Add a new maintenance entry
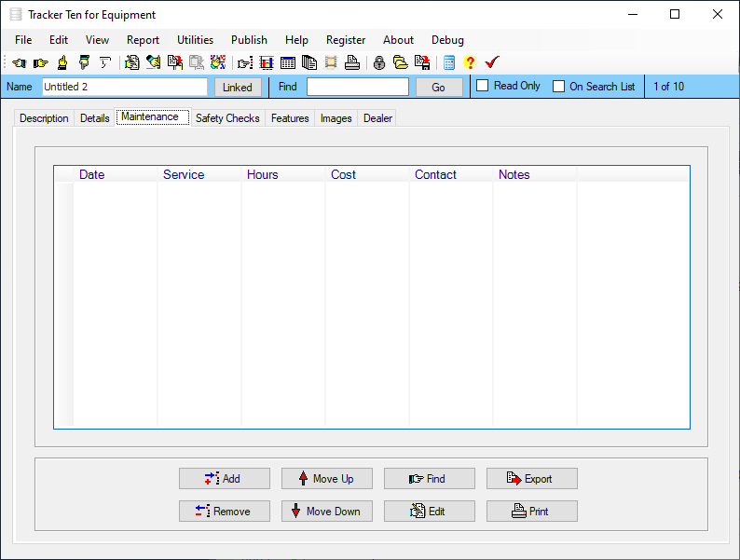740x560 pixels. point(225,478)
